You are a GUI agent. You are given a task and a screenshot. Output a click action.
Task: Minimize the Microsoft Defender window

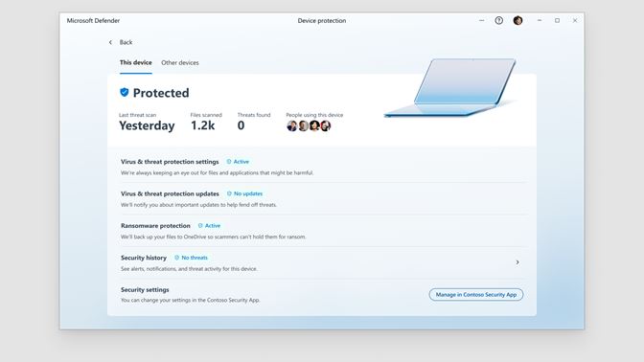(540, 20)
